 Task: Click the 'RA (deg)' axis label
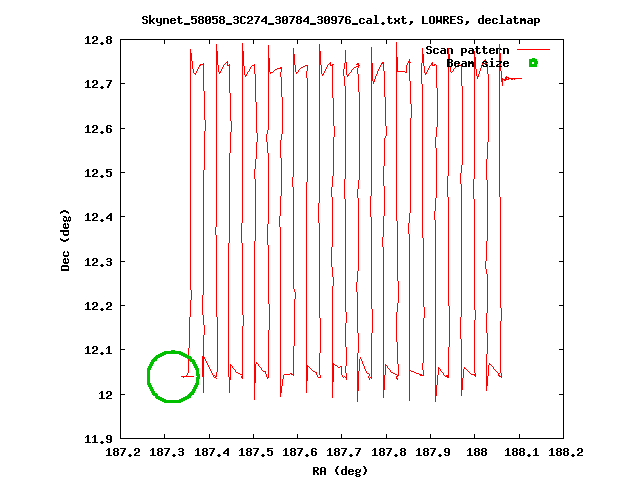340,471
